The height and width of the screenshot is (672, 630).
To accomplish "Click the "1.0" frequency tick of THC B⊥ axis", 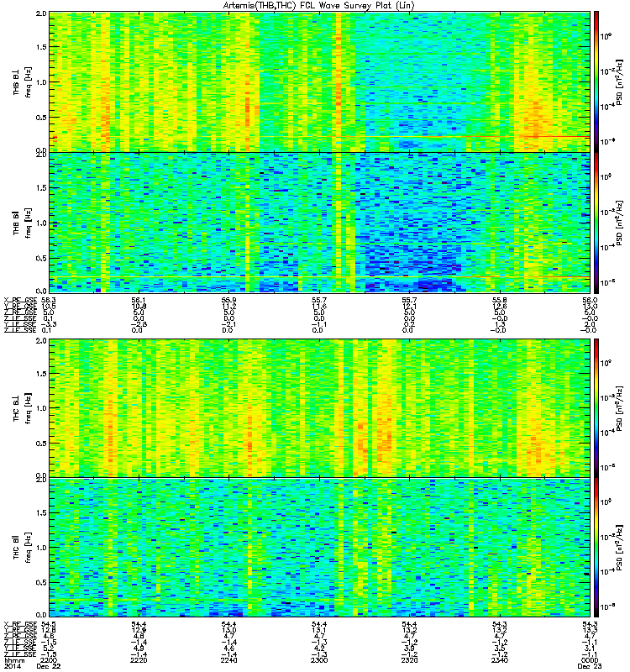I will pos(41,408).
